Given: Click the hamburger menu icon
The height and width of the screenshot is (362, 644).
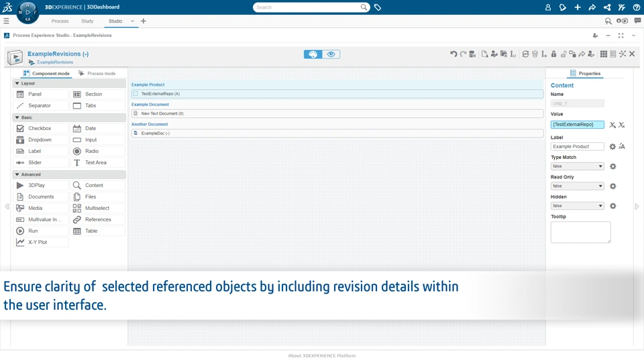Looking at the screenshot, I should (6, 21).
